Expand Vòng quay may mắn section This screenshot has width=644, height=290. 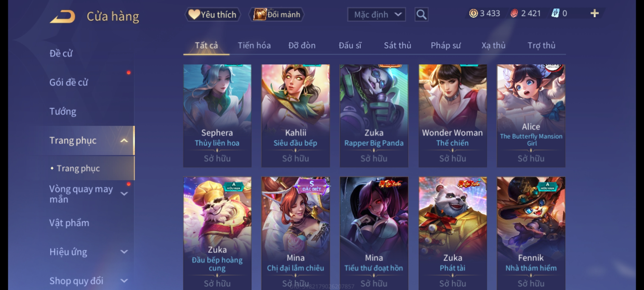pos(124,194)
